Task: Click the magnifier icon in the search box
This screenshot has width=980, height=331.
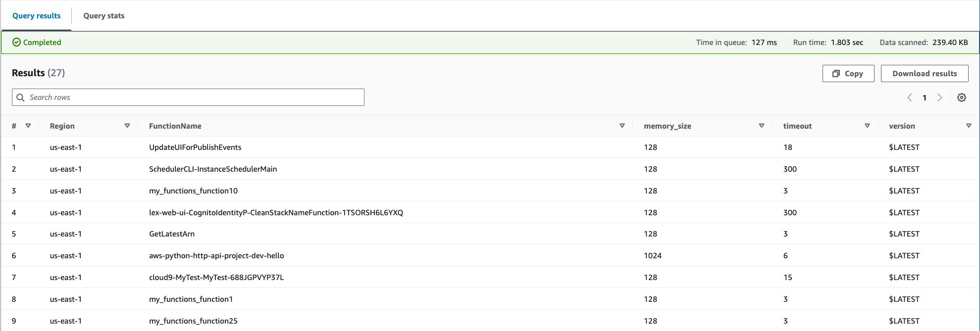Action: pyautogui.click(x=20, y=97)
